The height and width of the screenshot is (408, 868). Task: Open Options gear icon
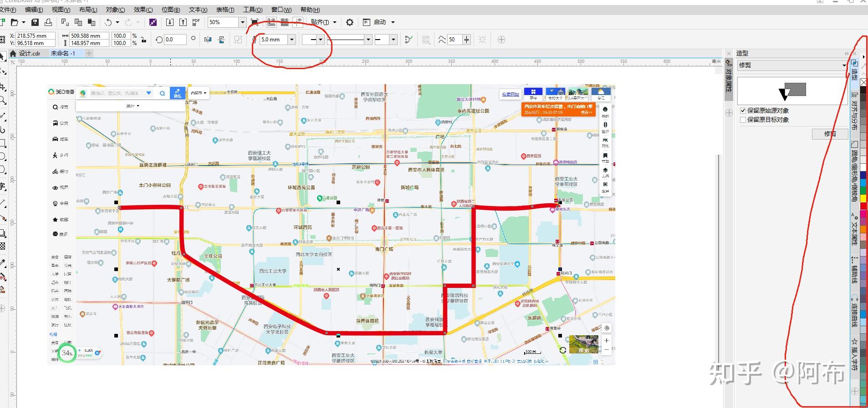pyautogui.click(x=350, y=22)
